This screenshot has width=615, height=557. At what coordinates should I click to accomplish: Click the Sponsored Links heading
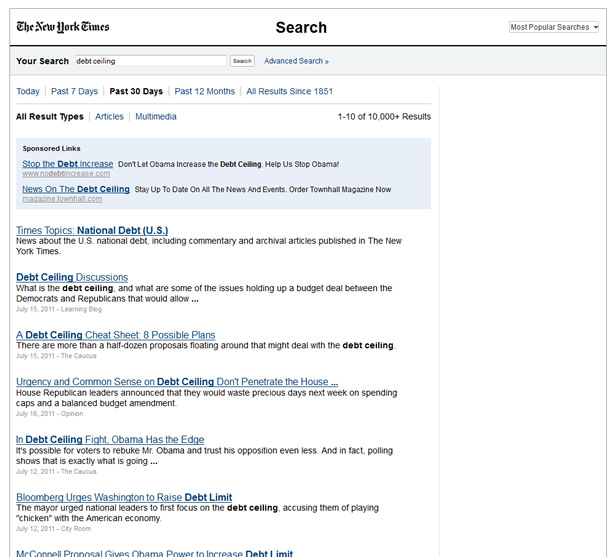coord(51,149)
